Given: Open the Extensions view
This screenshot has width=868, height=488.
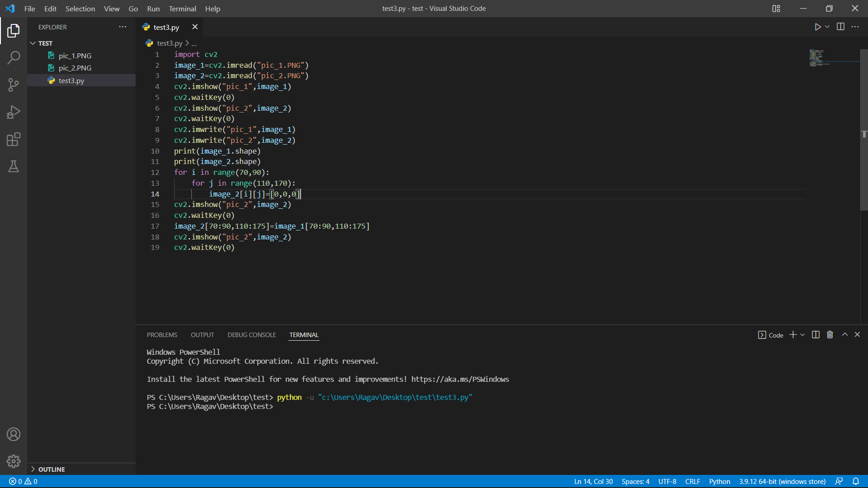Looking at the screenshot, I should tap(14, 139).
